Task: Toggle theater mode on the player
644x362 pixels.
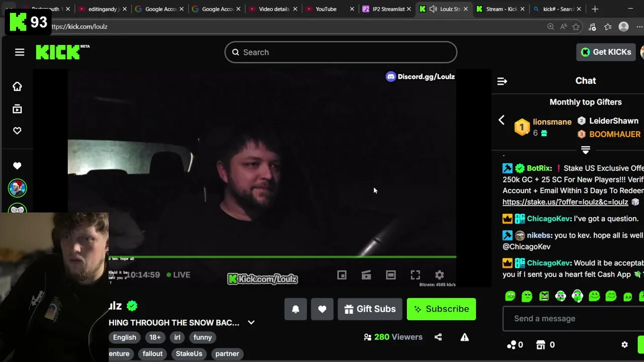Action: click(391, 275)
